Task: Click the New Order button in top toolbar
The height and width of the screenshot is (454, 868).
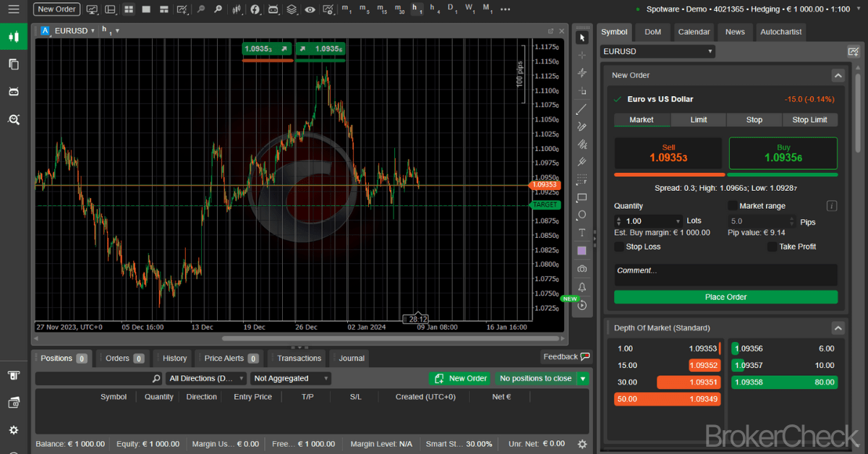Action: pyautogui.click(x=56, y=9)
